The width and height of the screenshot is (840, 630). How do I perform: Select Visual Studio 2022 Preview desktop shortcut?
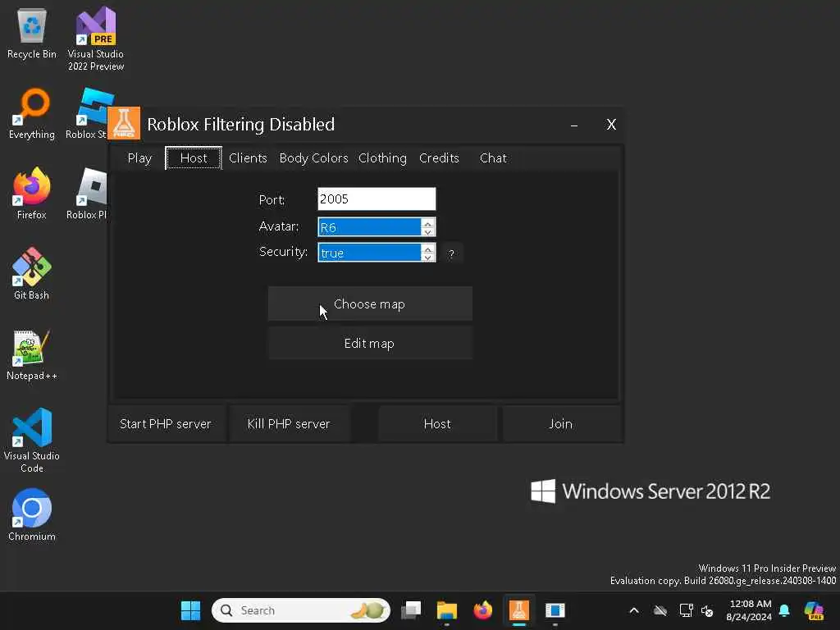pyautogui.click(x=96, y=39)
